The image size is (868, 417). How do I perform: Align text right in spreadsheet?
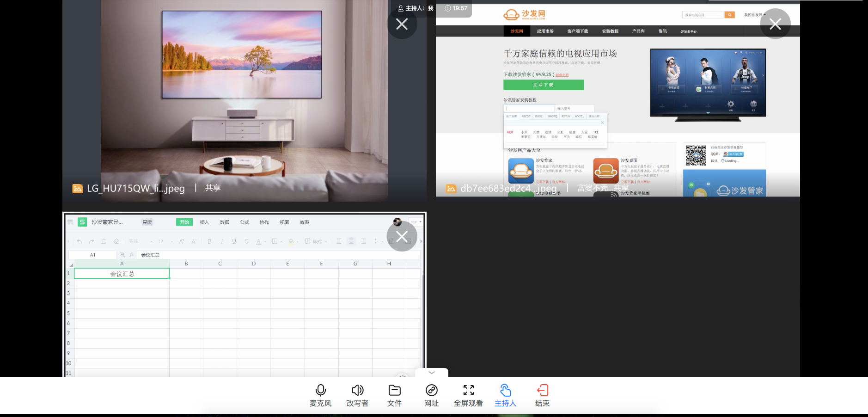coord(364,241)
